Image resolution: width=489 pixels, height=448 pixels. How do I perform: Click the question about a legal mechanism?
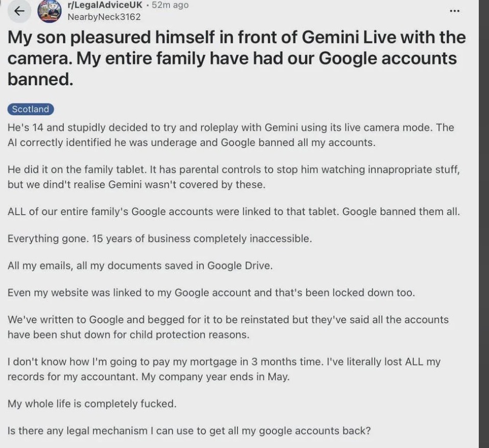pos(189,431)
